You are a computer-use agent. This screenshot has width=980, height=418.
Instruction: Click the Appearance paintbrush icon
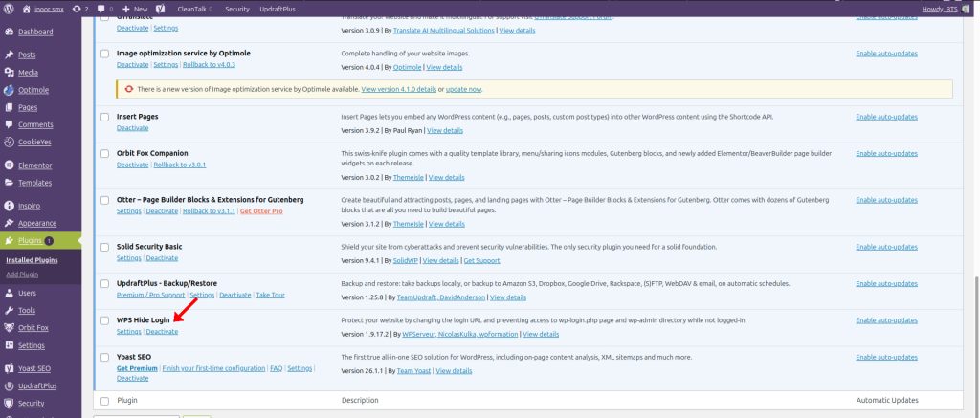(9, 223)
